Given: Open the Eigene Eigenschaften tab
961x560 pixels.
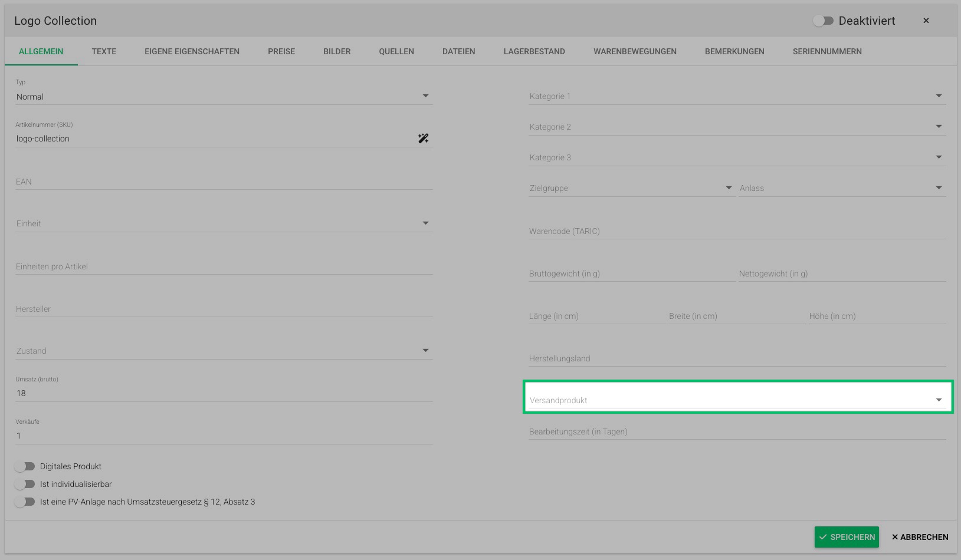Looking at the screenshot, I should tap(192, 51).
